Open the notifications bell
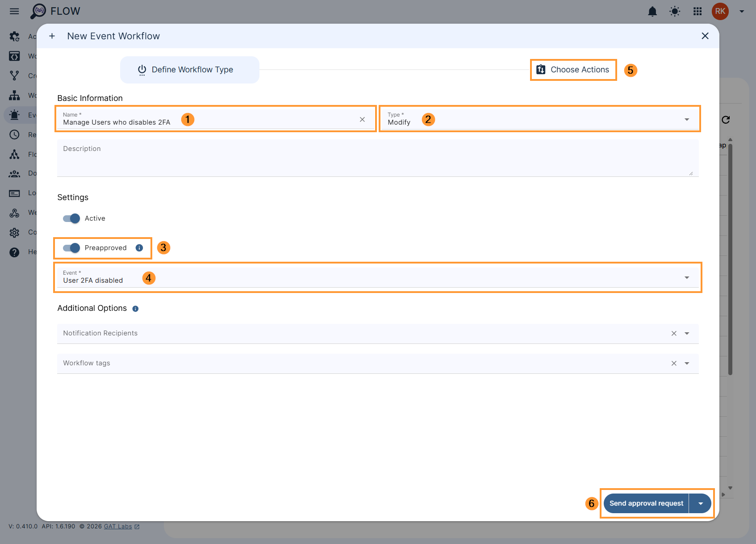The image size is (756, 544). (x=652, y=11)
